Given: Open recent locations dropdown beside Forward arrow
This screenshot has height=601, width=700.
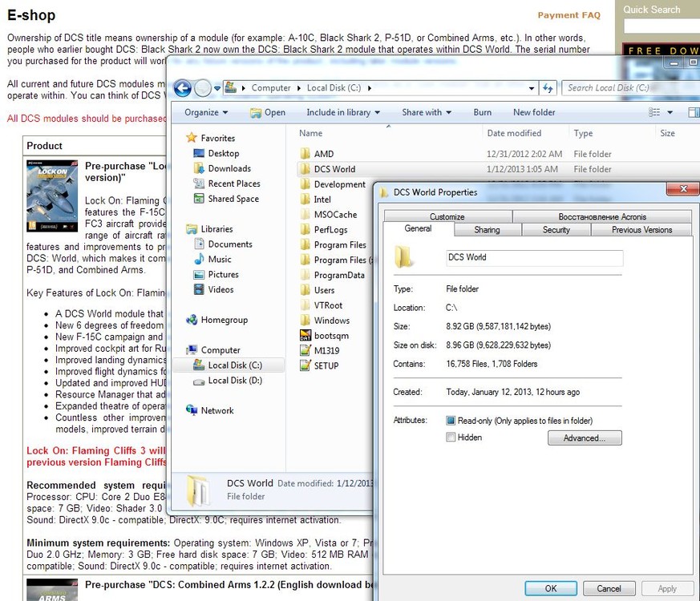Looking at the screenshot, I should coord(217,88).
